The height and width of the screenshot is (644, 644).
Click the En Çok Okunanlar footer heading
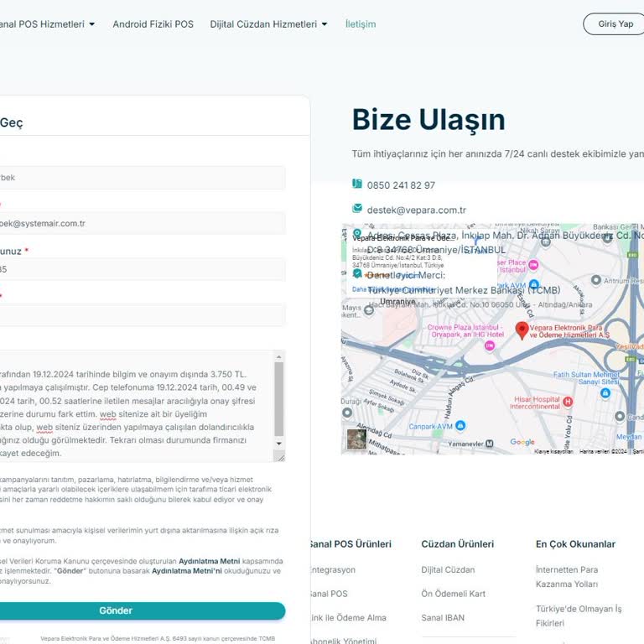[x=575, y=543]
